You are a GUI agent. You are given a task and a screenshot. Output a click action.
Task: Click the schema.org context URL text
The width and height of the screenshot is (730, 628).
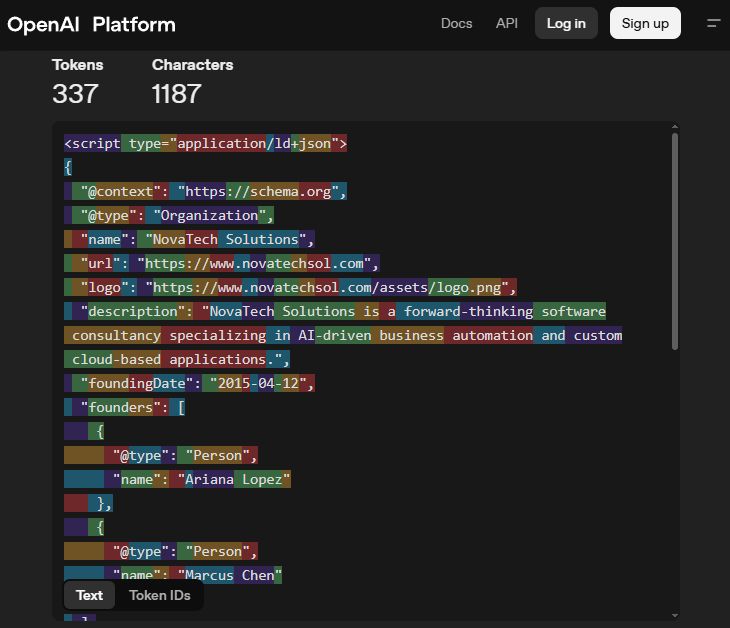click(260, 191)
